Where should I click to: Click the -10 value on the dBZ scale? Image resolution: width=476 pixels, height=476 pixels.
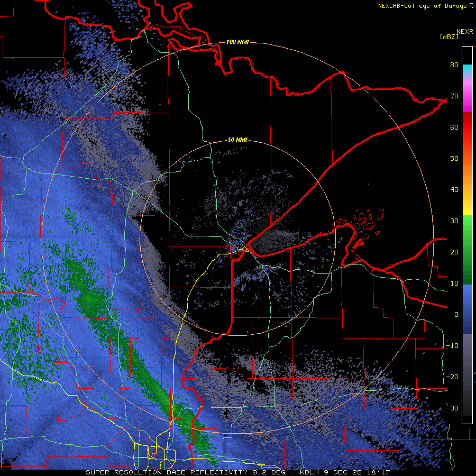click(x=452, y=346)
